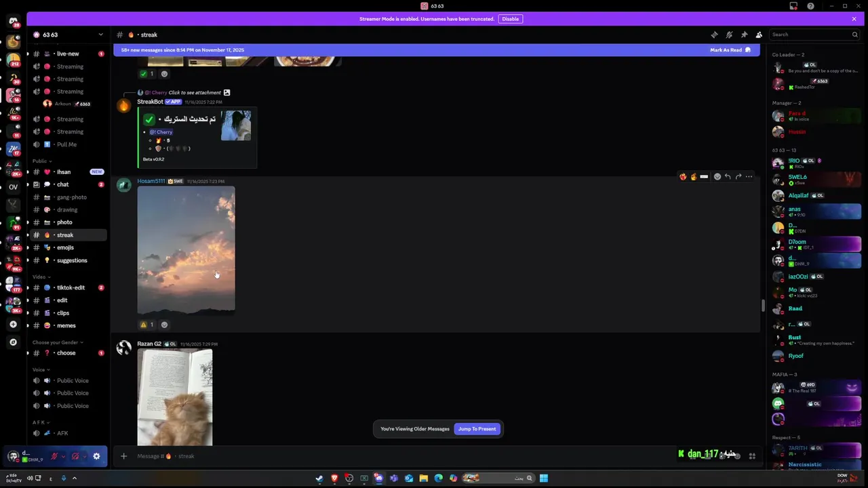Open Hosam5111's sunset sky image
Viewport: 868px width, 488px height.
186,250
